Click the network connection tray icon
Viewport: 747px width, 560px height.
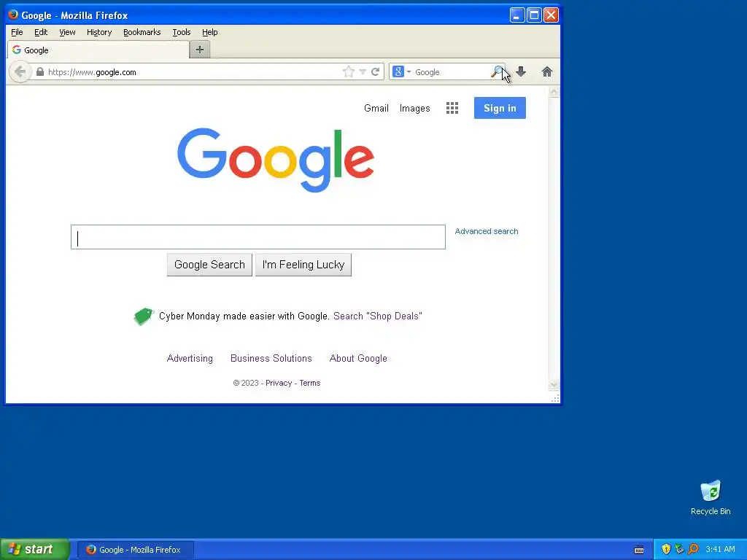click(679, 550)
